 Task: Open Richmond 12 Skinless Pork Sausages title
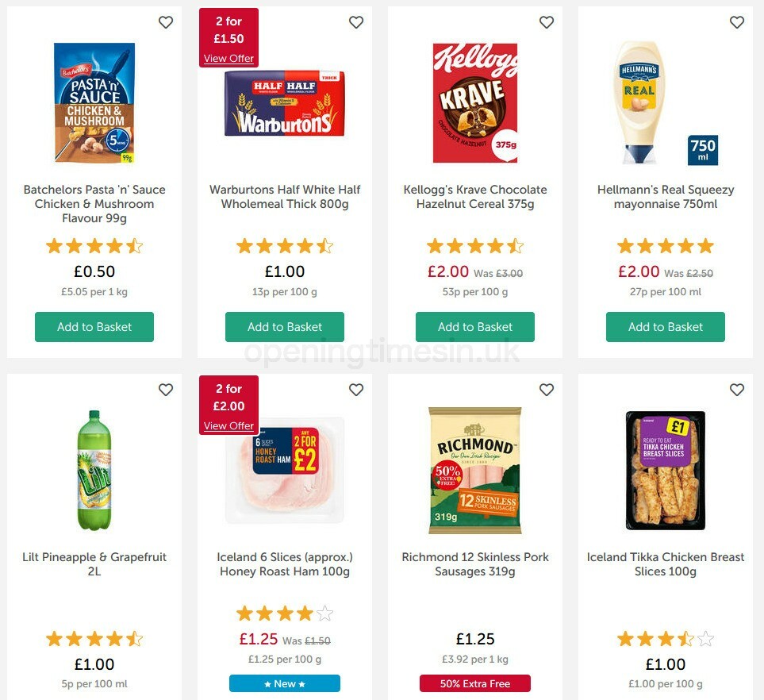click(x=475, y=564)
